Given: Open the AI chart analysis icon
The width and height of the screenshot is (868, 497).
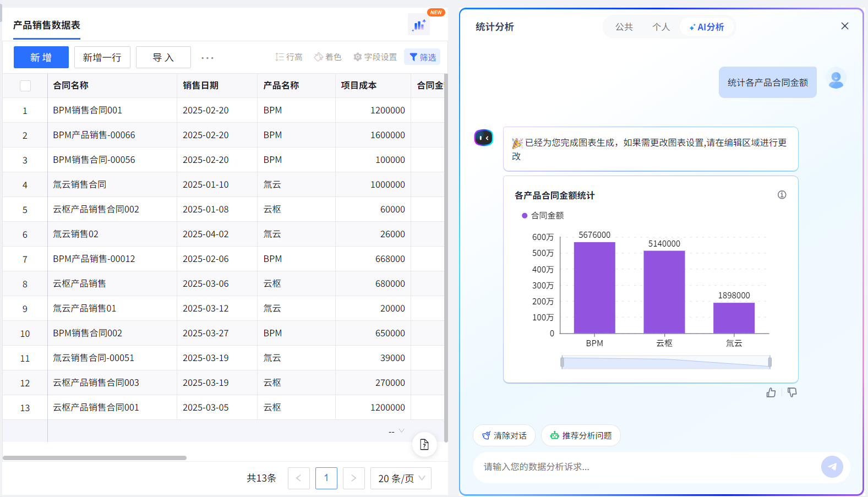Looking at the screenshot, I should pyautogui.click(x=419, y=25).
